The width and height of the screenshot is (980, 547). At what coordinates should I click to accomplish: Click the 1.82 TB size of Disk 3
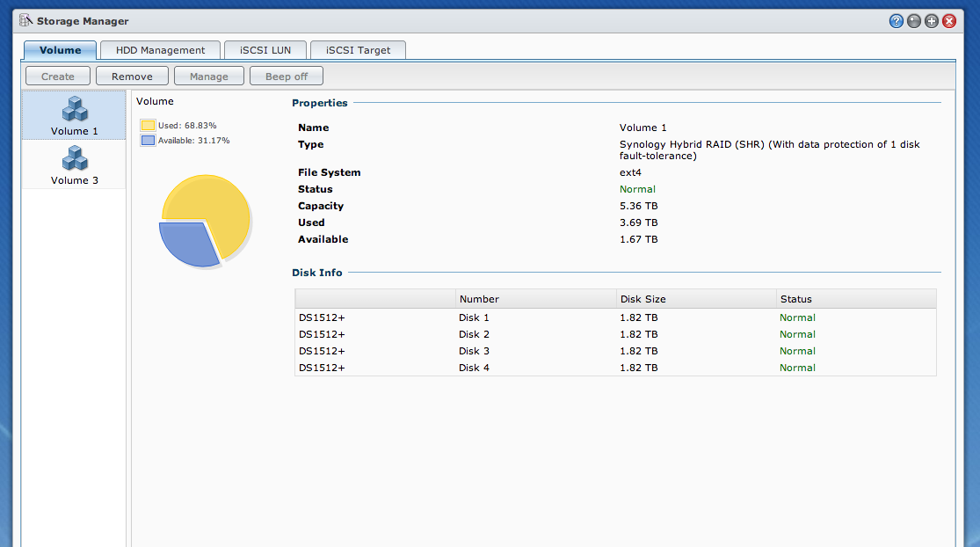[x=638, y=352]
